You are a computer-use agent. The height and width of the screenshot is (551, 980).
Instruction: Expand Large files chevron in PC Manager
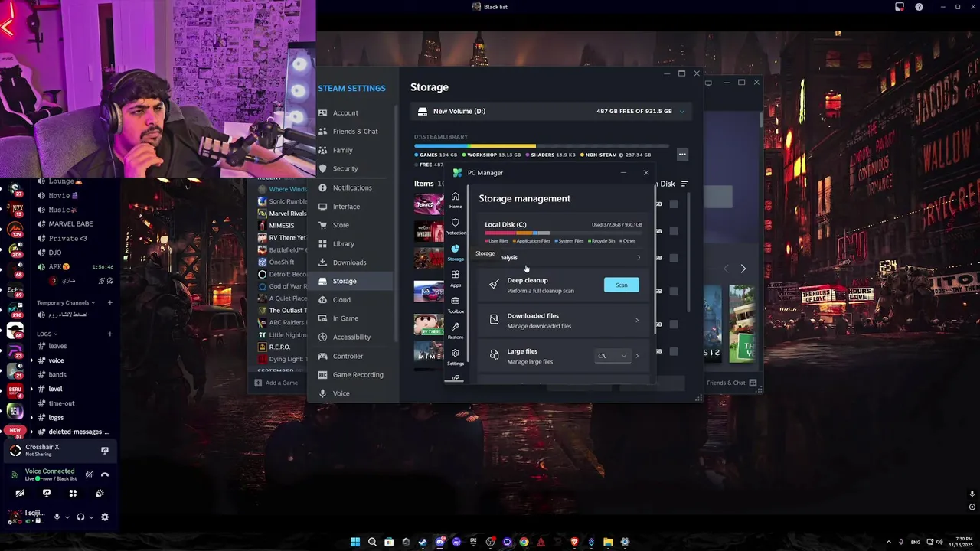637,356
